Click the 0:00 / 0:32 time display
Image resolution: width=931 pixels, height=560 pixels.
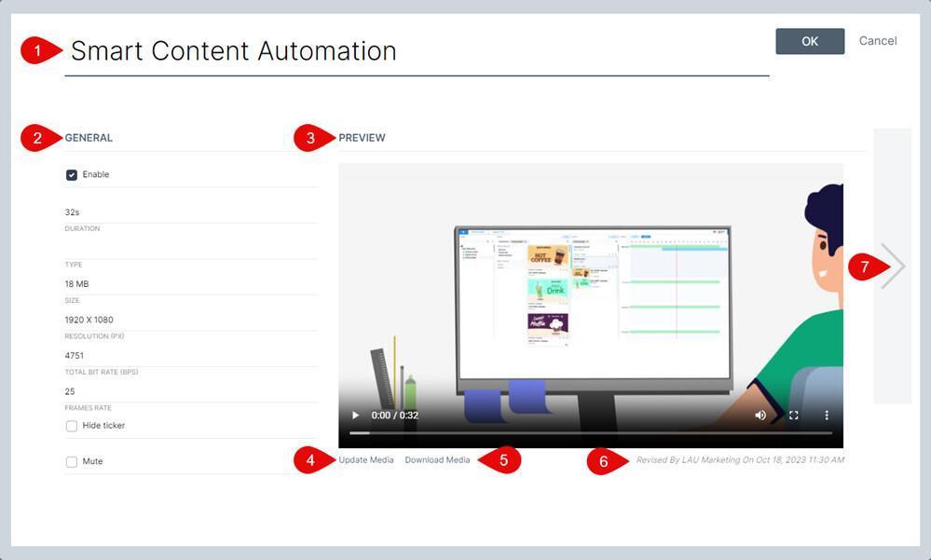tap(395, 415)
